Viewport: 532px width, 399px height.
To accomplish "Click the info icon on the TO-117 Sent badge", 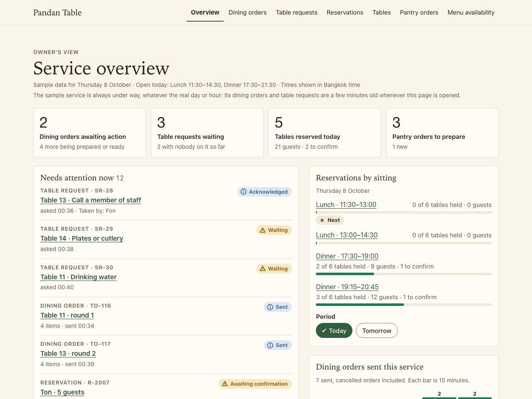I will [270, 345].
